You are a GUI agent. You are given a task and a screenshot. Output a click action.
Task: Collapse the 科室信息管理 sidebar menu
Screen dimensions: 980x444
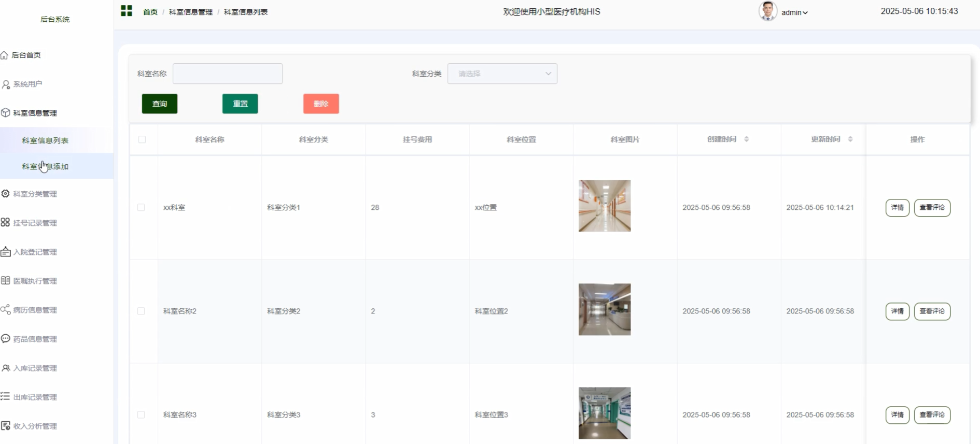[x=35, y=113]
